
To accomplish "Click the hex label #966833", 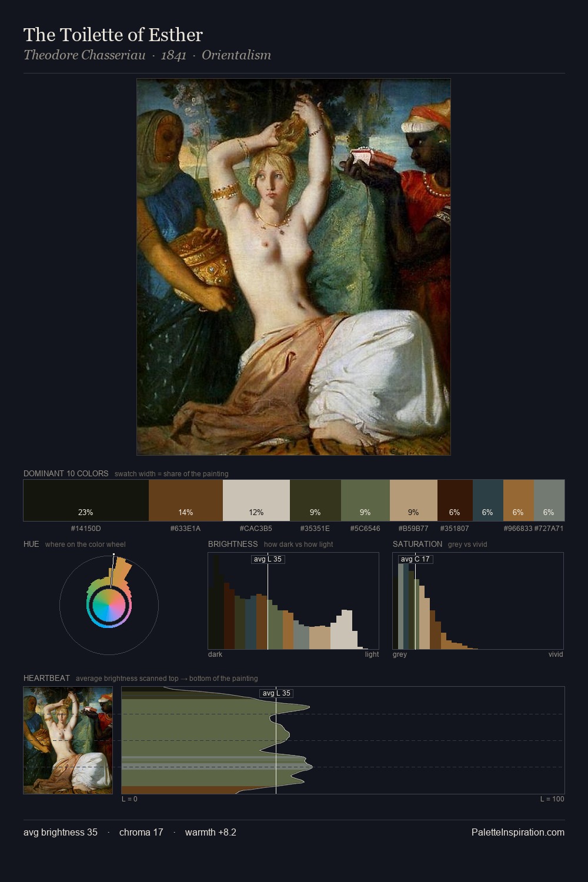I will click(x=518, y=529).
